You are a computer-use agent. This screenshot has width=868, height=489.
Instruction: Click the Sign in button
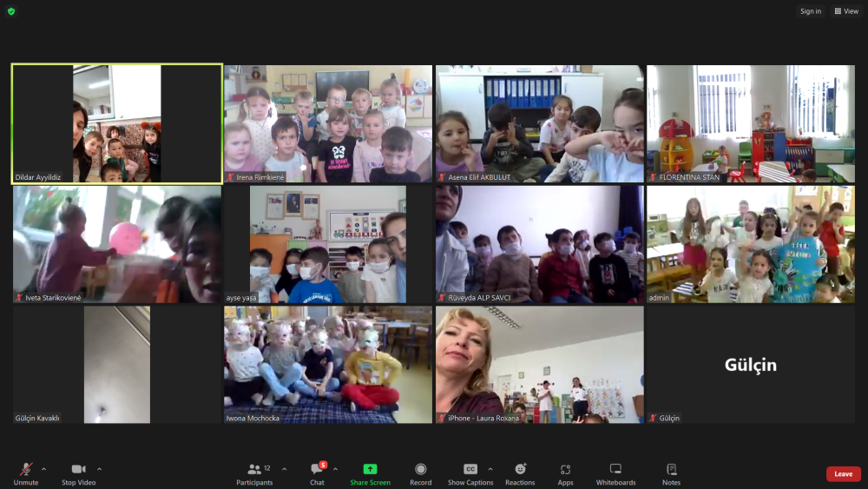coord(811,11)
